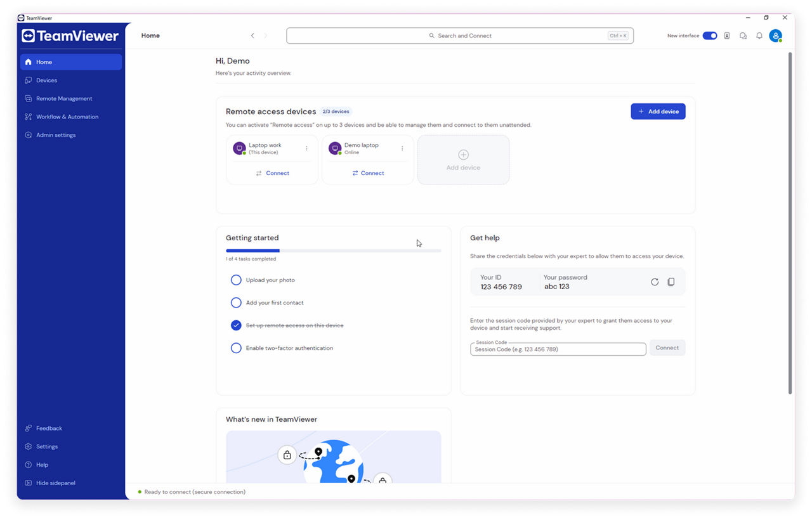The image size is (812, 520).
Task: Open the user profile avatar
Action: pyautogui.click(x=775, y=36)
